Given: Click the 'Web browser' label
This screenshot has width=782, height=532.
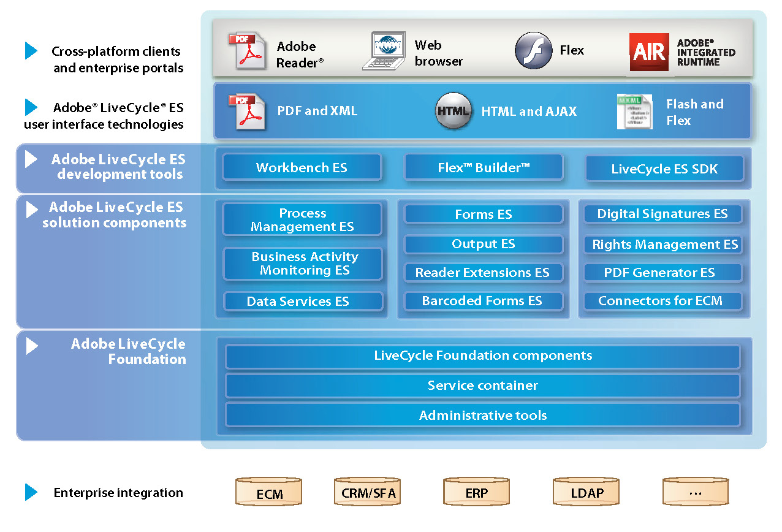Looking at the screenshot, I should tap(438, 53).
